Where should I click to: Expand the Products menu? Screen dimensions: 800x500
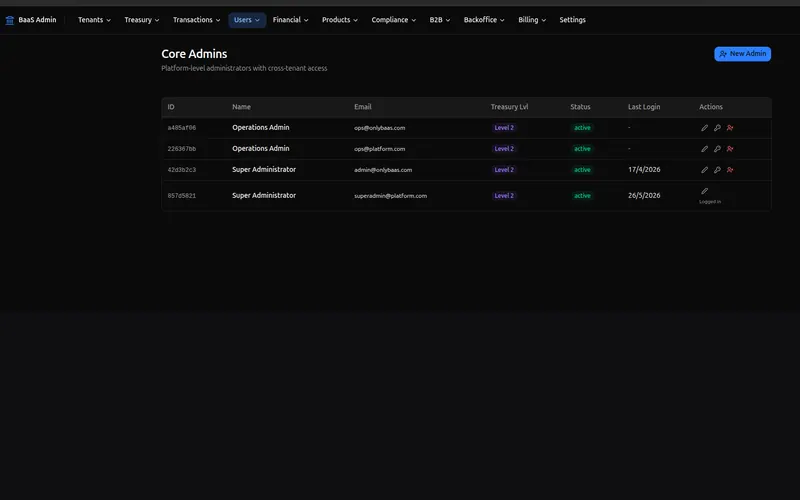coord(339,20)
